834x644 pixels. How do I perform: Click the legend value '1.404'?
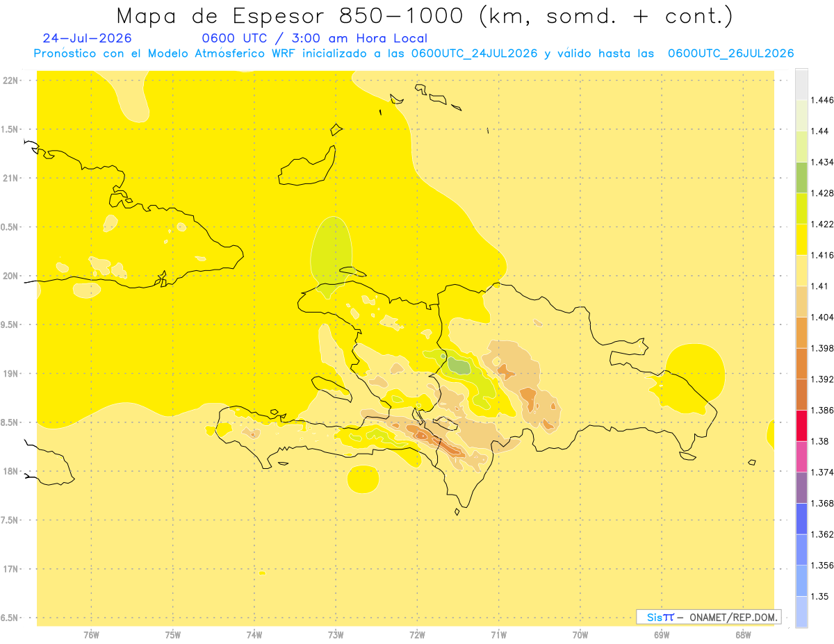tap(822, 317)
